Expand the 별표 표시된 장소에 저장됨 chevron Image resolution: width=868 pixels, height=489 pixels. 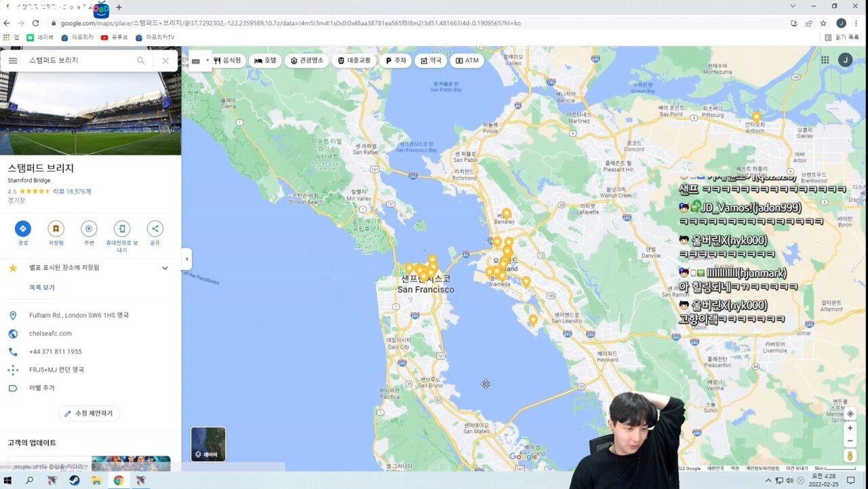coord(165,268)
